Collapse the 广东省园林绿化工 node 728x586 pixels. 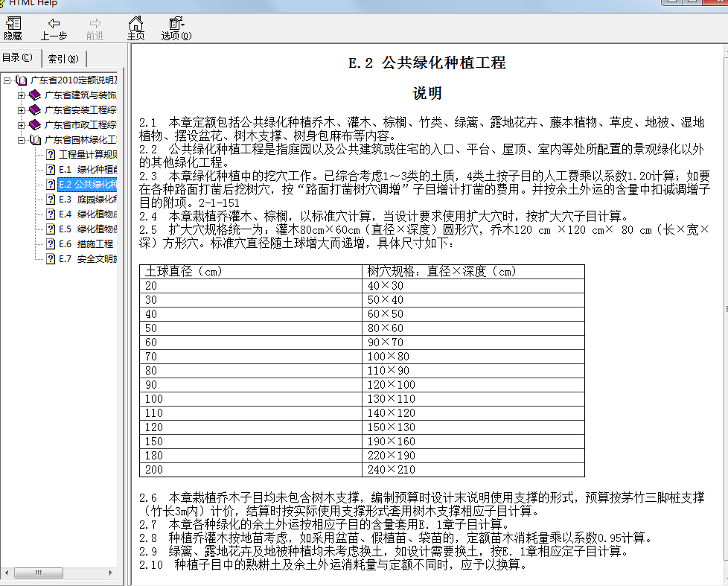click(21, 140)
